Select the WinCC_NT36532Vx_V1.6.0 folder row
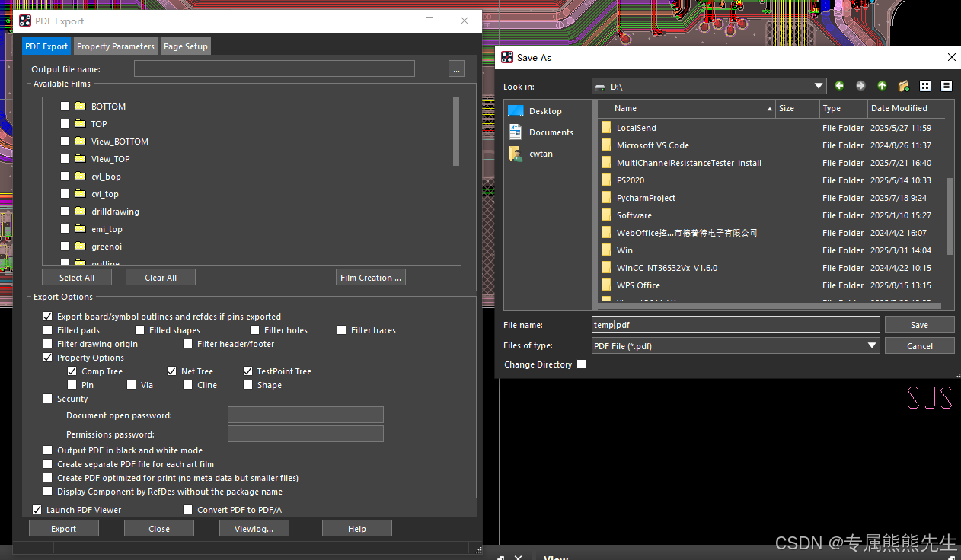 pyautogui.click(x=771, y=268)
